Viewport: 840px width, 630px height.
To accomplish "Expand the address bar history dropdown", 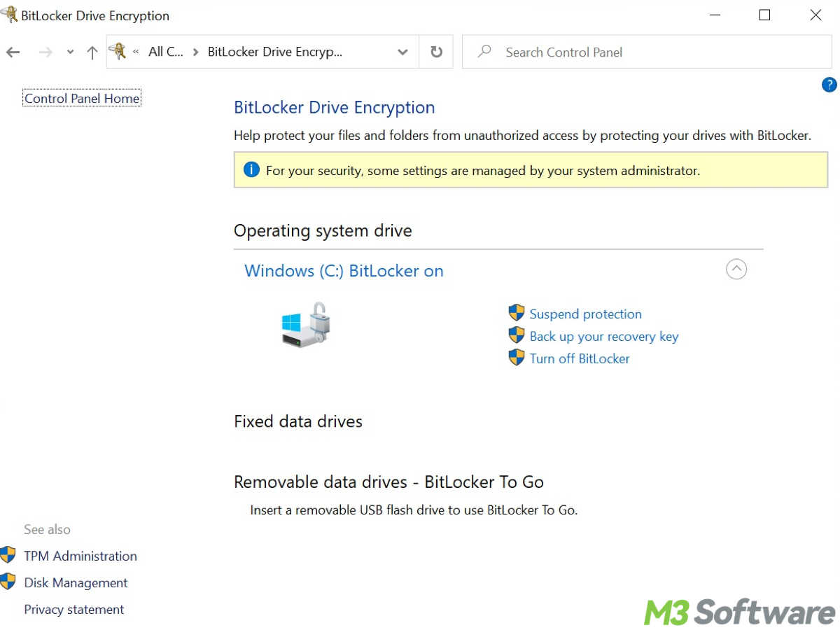I will coord(402,52).
